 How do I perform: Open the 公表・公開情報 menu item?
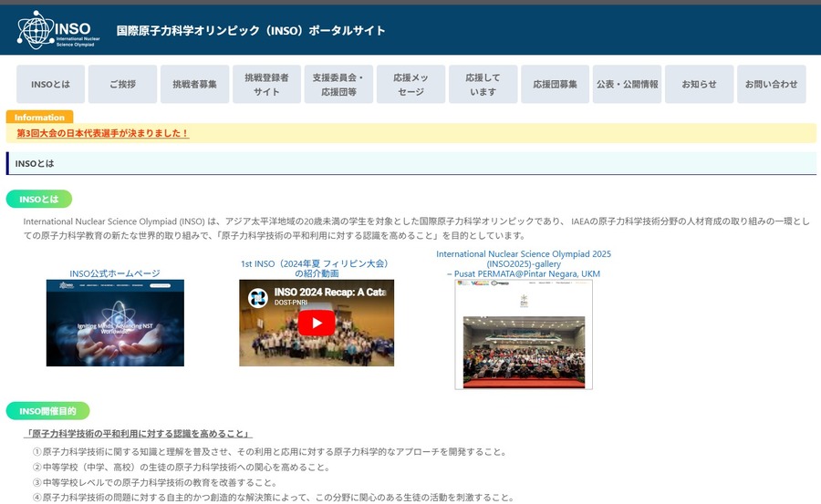click(x=628, y=84)
